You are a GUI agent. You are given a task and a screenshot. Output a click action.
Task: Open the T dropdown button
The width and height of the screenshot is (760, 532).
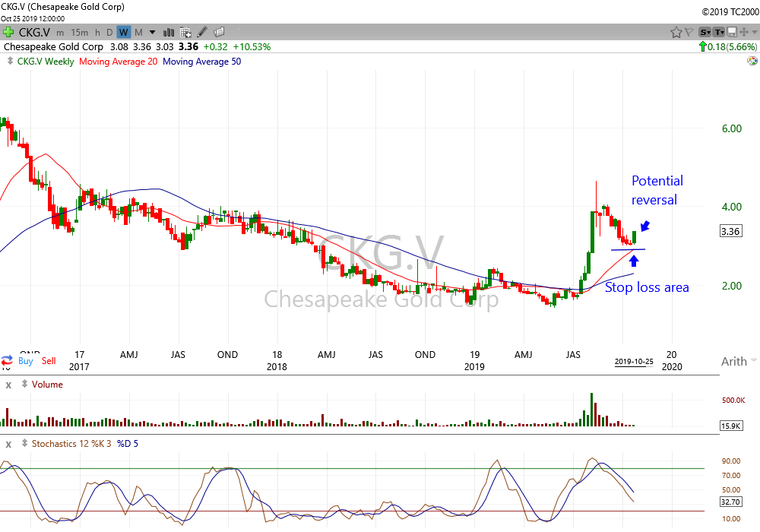(719, 33)
